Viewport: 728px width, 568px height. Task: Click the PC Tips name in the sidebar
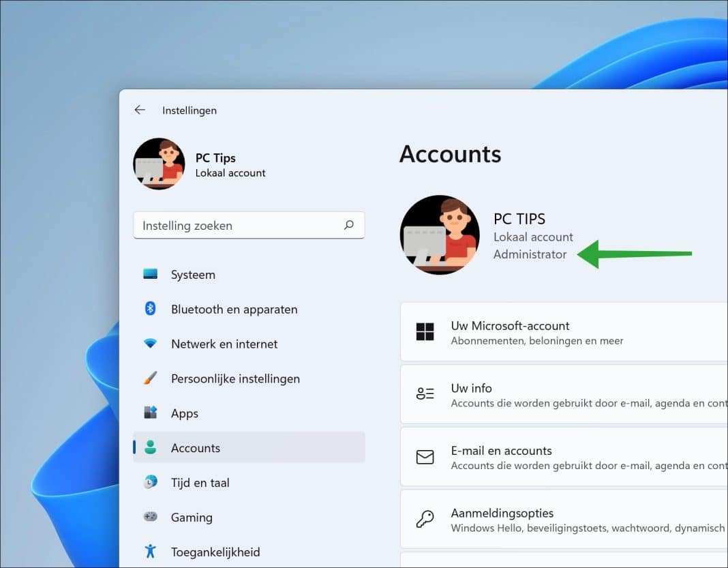click(215, 158)
